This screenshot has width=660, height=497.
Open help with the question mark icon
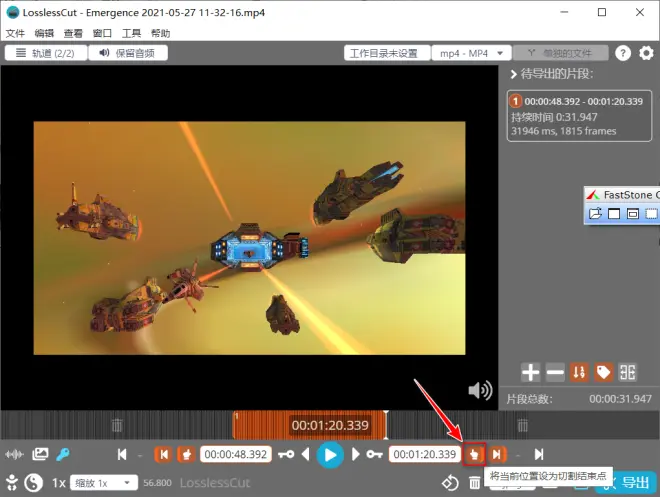[623, 53]
